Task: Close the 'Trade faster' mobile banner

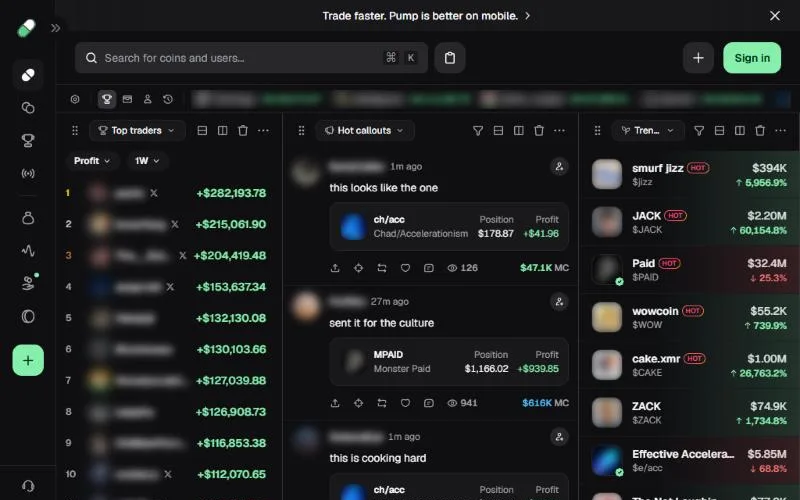Action: tap(774, 16)
